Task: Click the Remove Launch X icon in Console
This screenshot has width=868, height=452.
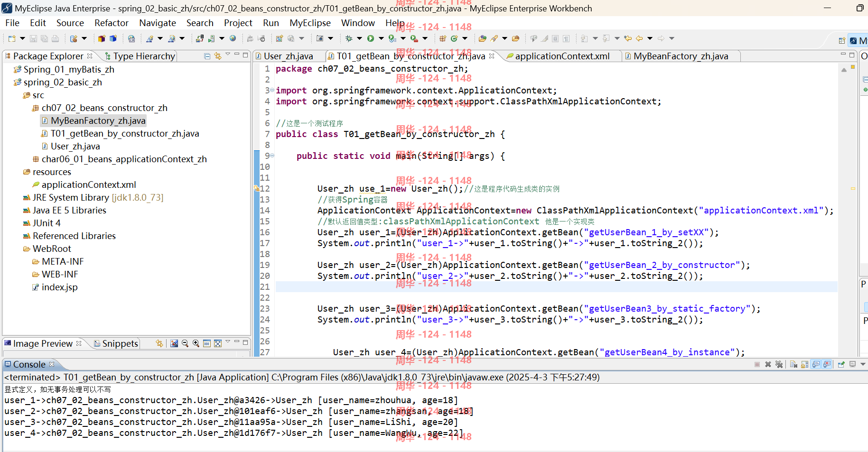Action: [768, 364]
